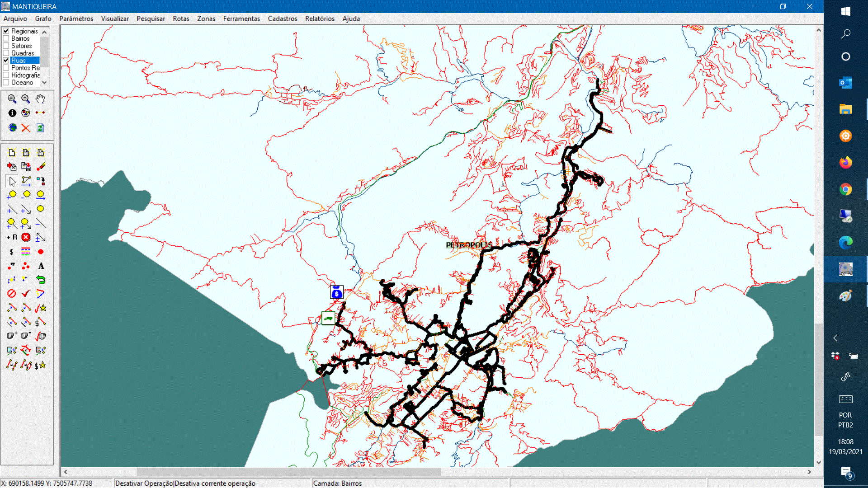Screen dimensions: 868x488
Task: Open the Ferramentas menu
Action: point(241,19)
